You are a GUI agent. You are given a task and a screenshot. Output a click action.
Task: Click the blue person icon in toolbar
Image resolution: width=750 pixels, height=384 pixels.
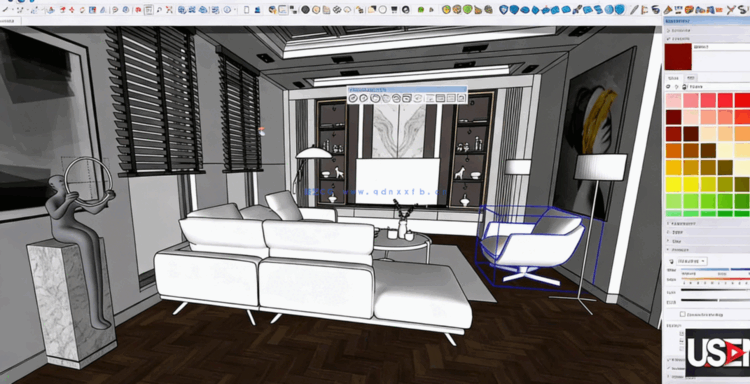(x=257, y=10)
